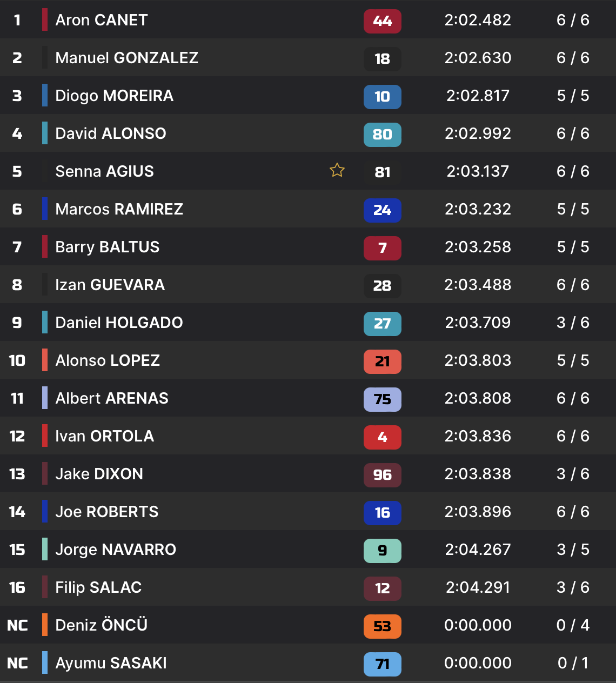Viewport: 616px width, 683px height.
Task: Click Jorge NAVARRO's green number 9 badge
Action: pos(382,551)
